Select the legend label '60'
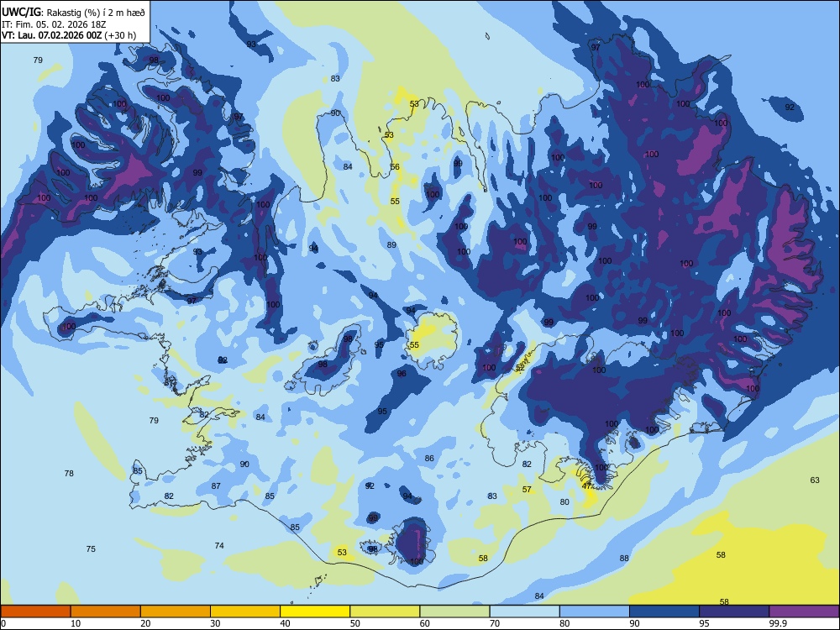The width and height of the screenshot is (840, 630). (x=425, y=623)
